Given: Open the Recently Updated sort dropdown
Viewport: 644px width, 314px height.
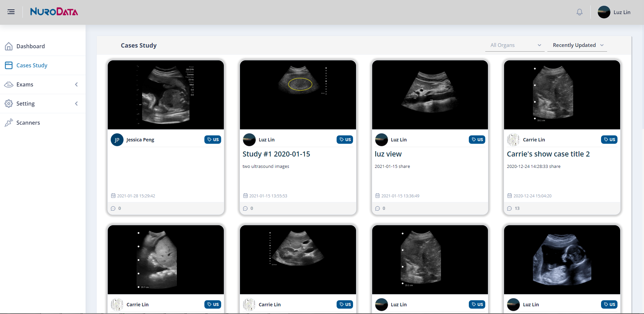Looking at the screenshot, I should pos(577,45).
